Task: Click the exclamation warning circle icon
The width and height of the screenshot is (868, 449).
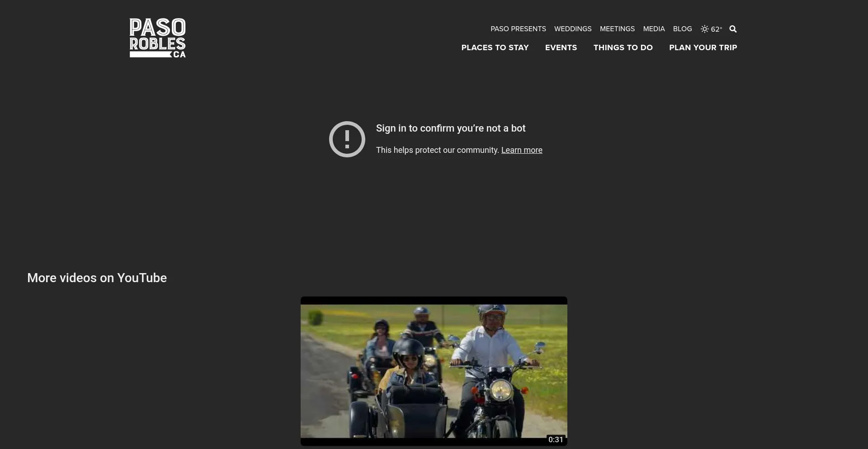Action: click(347, 139)
